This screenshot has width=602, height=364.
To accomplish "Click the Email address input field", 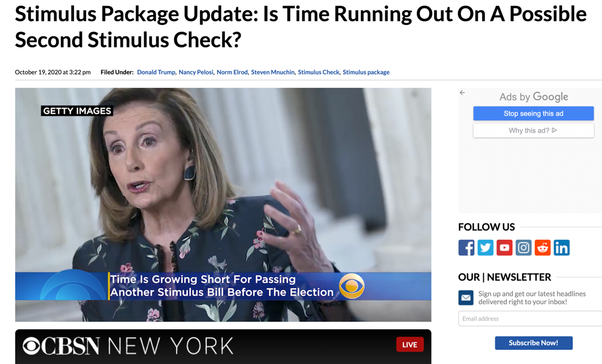I will pyautogui.click(x=530, y=319).
